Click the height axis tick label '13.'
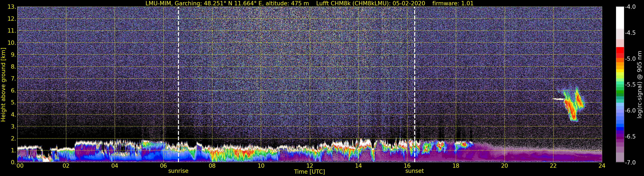 point(12,7)
